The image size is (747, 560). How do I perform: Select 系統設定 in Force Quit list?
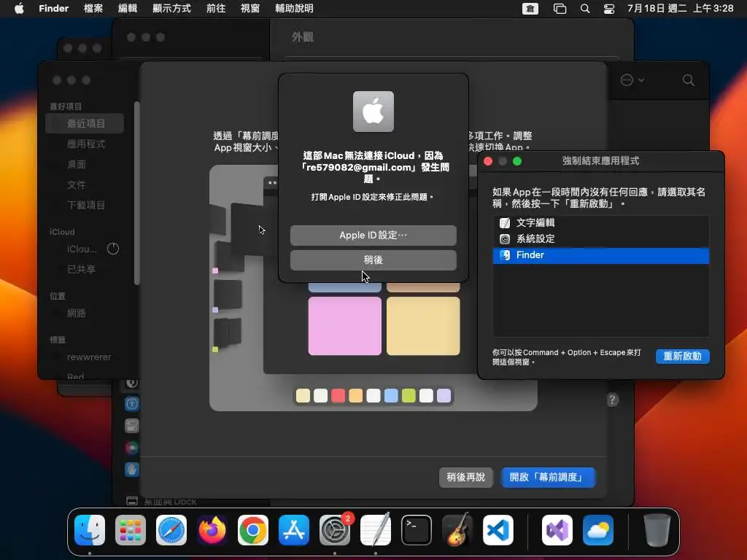601,238
